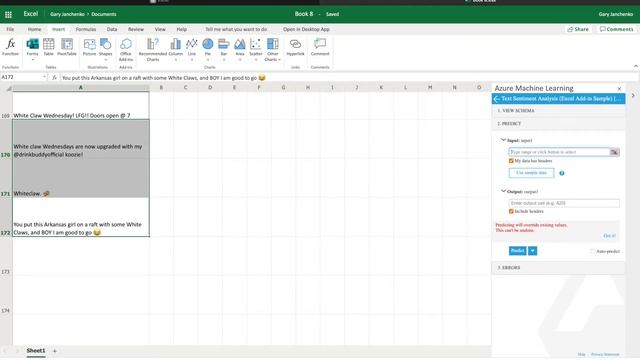Viewport: 640px width, 360px height.
Task: Toggle 'My data has headers' checkbox
Action: tap(511, 161)
